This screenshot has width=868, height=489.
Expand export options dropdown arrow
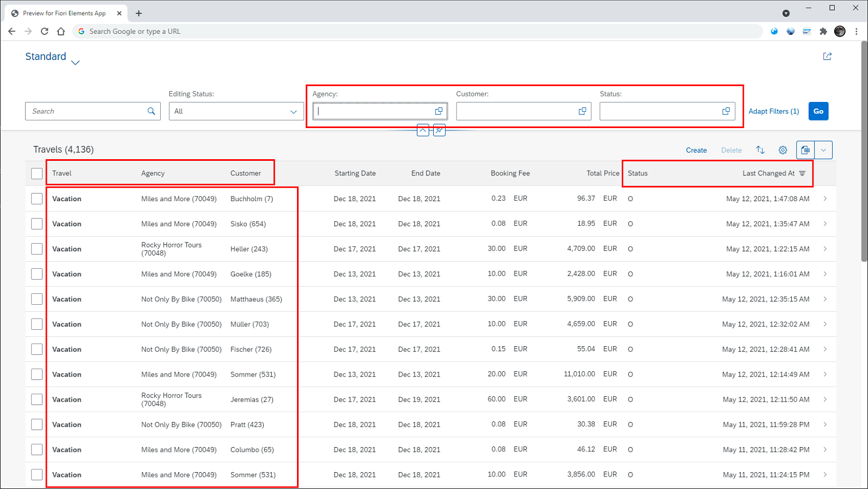tap(823, 150)
